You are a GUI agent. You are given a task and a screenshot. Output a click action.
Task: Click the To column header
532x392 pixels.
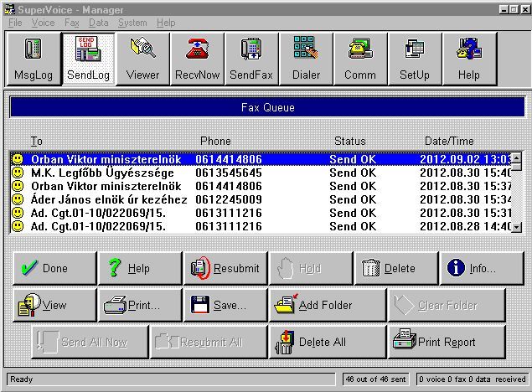pyautogui.click(x=37, y=141)
